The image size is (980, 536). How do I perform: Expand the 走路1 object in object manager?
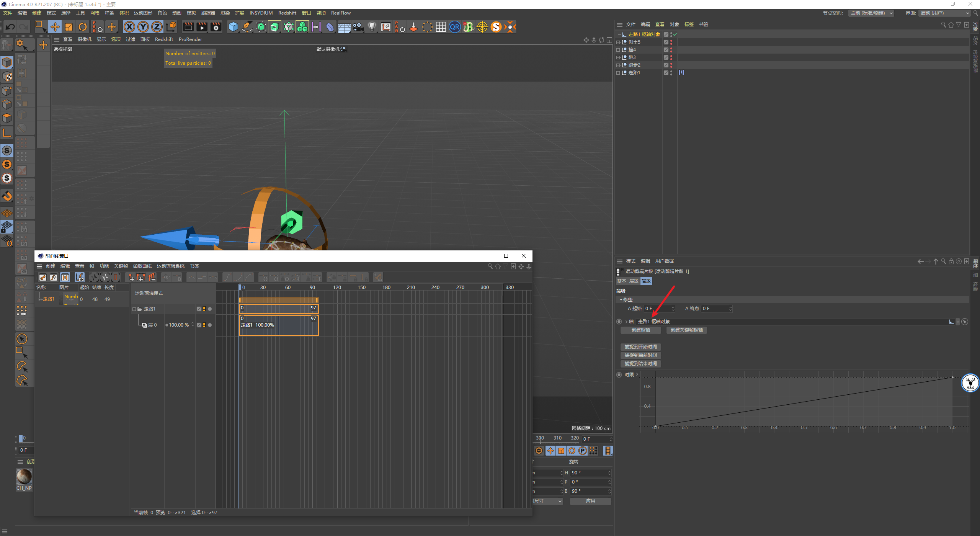[618, 73]
